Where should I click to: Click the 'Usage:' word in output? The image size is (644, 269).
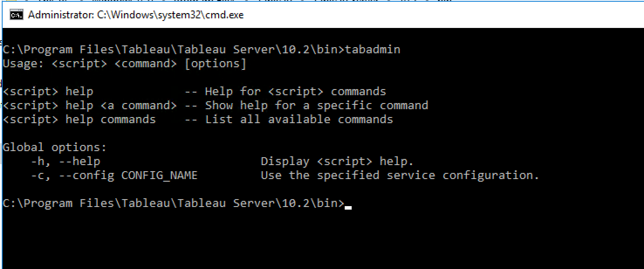(24, 64)
